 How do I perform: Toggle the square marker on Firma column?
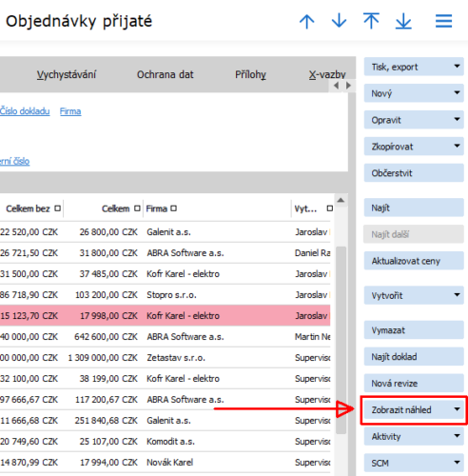173,208
